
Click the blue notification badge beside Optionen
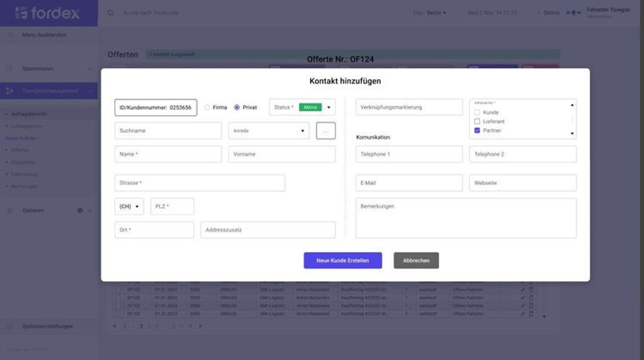80,210
